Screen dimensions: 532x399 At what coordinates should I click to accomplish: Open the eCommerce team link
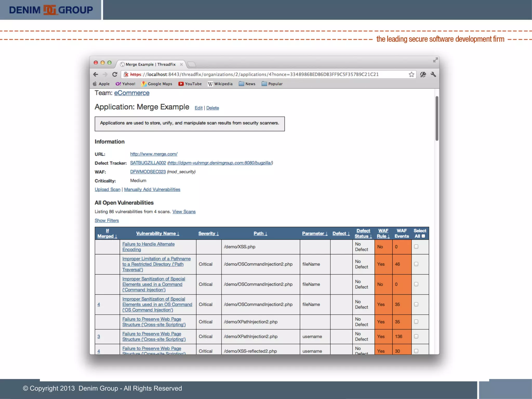coord(132,93)
